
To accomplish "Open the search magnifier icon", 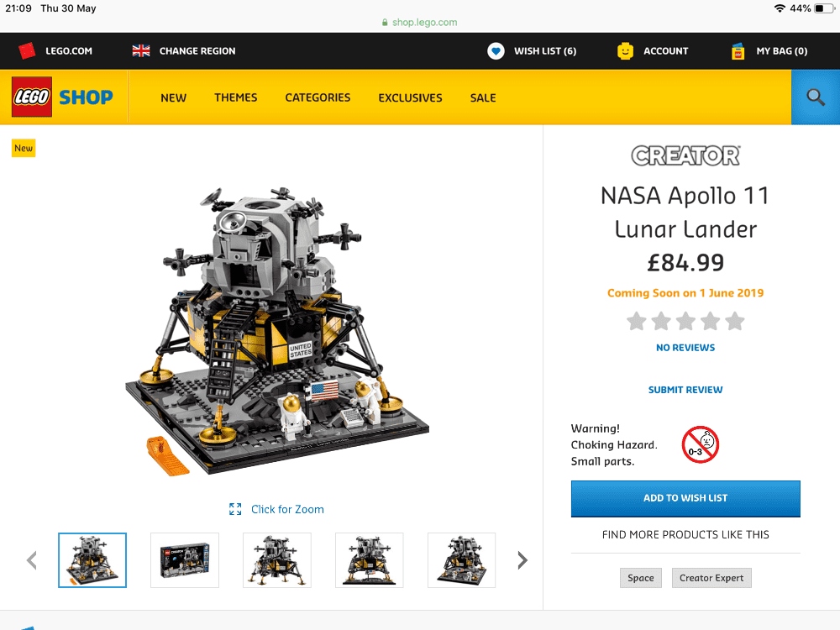I will pos(816,97).
